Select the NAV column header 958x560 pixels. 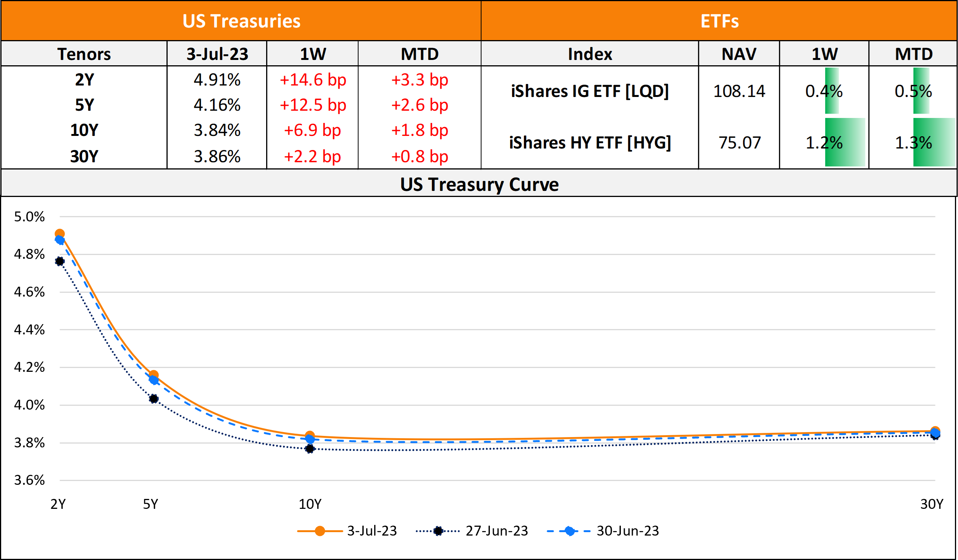(x=739, y=54)
